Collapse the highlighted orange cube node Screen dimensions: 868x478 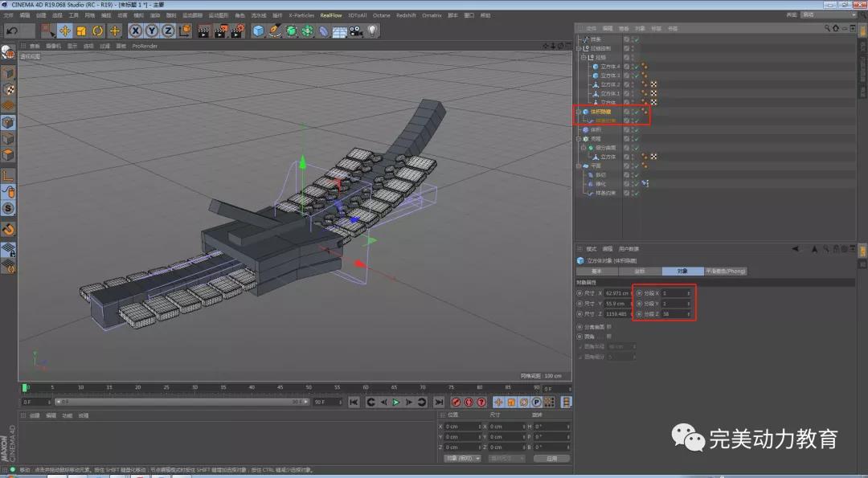(x=579, y=112)
